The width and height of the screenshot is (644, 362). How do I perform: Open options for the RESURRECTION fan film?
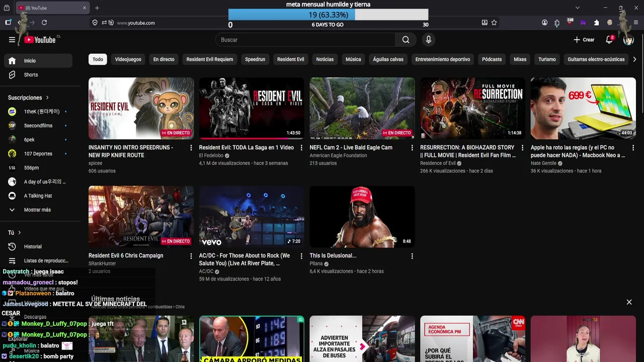click(522, 148)
